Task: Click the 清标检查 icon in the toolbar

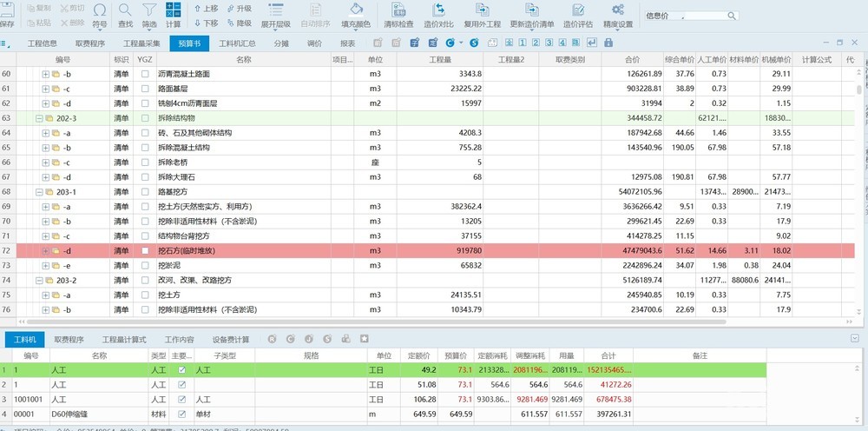Action: coord(398,15)
